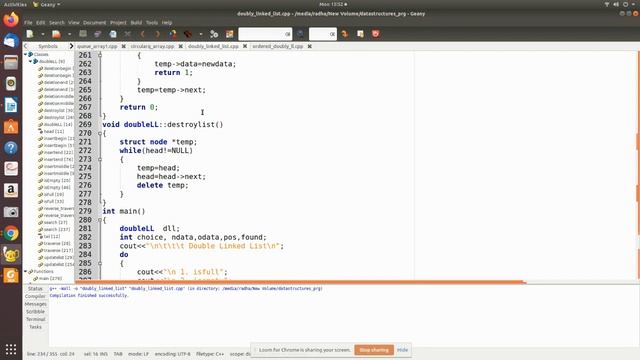Image resolution: width=640 pixels, height=360 pixels.
Task: Open the Project menu
Action: tap(118, 23)
